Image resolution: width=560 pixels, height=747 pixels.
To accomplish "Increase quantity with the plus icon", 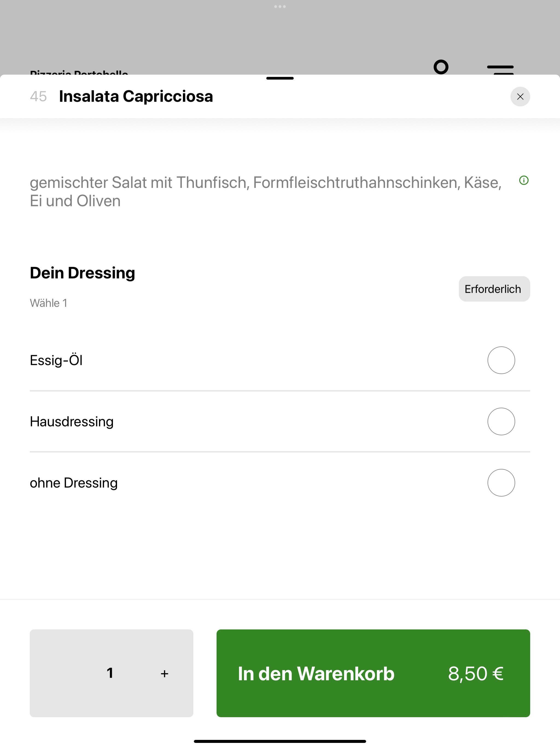I will point(165,674).
